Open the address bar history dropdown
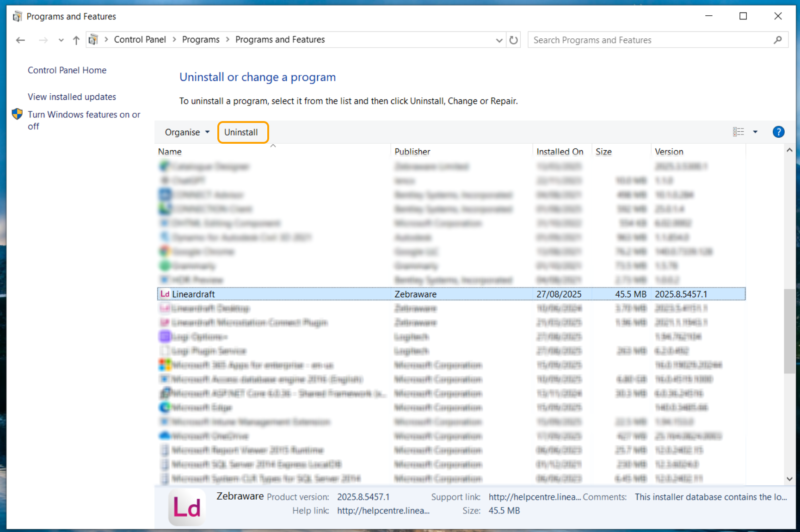This screenshot has height=532, width=800. pos(499,40)
